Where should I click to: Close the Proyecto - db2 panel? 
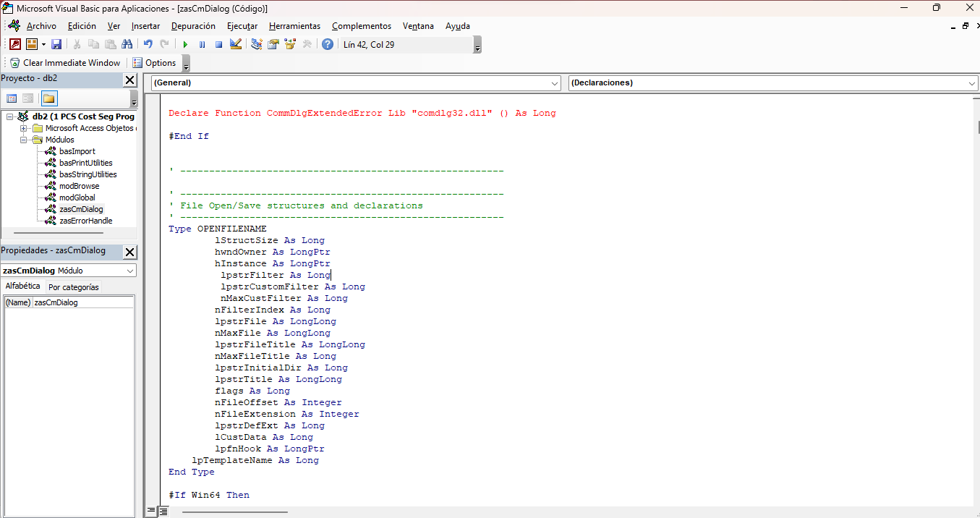coord(129,80)
